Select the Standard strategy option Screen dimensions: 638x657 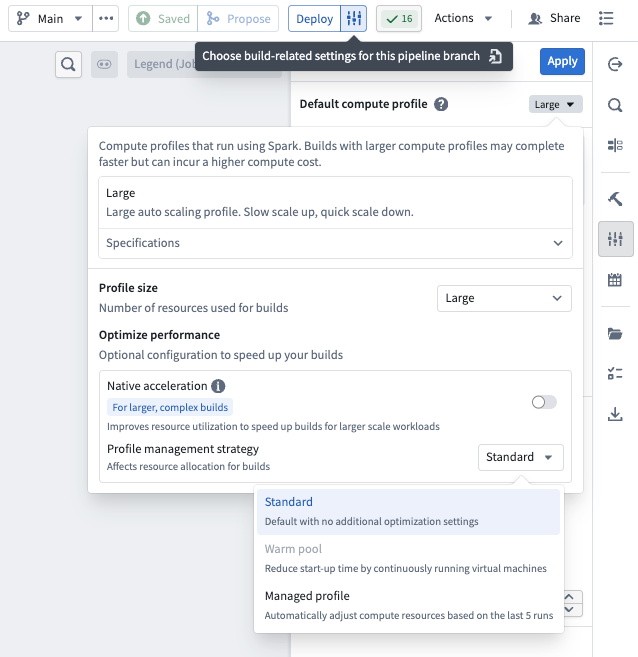coord(408,512)
